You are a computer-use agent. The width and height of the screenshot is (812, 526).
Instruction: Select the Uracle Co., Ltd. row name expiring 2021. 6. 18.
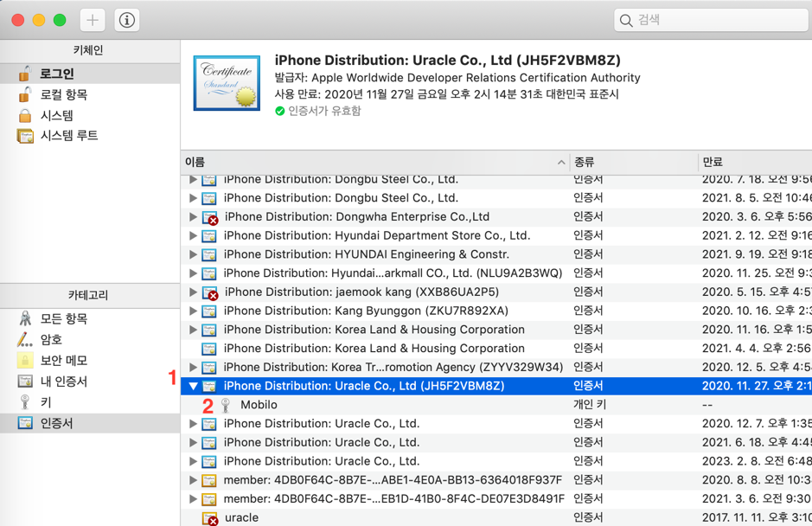coord(322,443)
